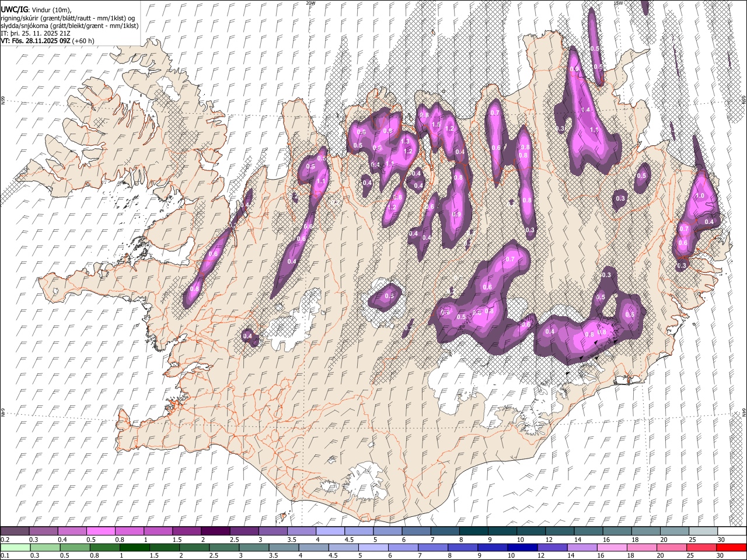747x560 pixels.
Task: Select the bright pink 0.5–0.8 snow scale swatch
Action: [101, 531]
